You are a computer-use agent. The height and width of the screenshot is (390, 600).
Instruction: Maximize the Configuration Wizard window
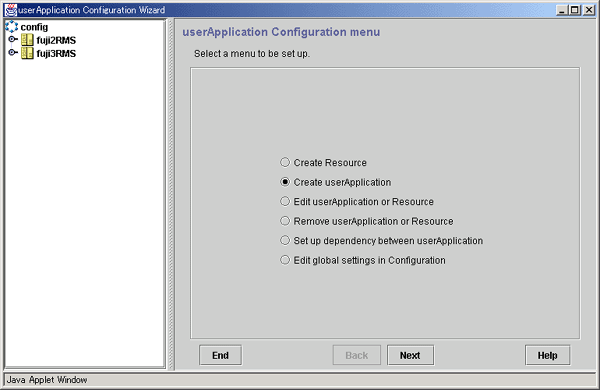(x=575, y=10)
